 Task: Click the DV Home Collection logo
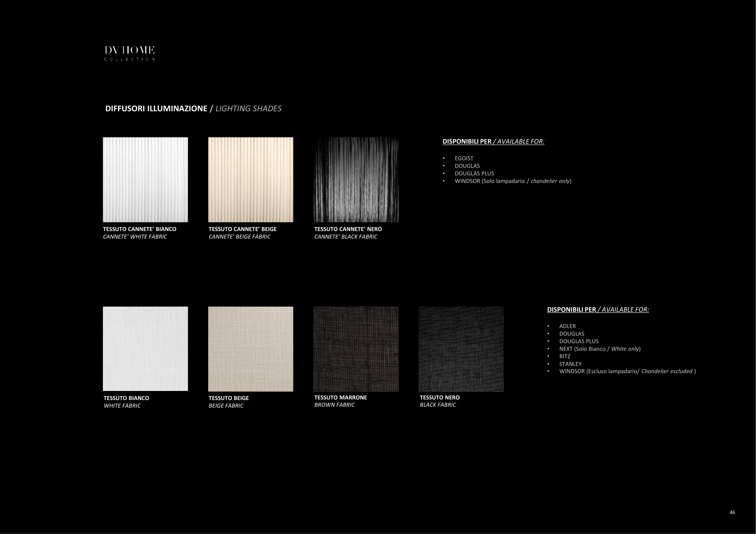click(x=130, y=53)
